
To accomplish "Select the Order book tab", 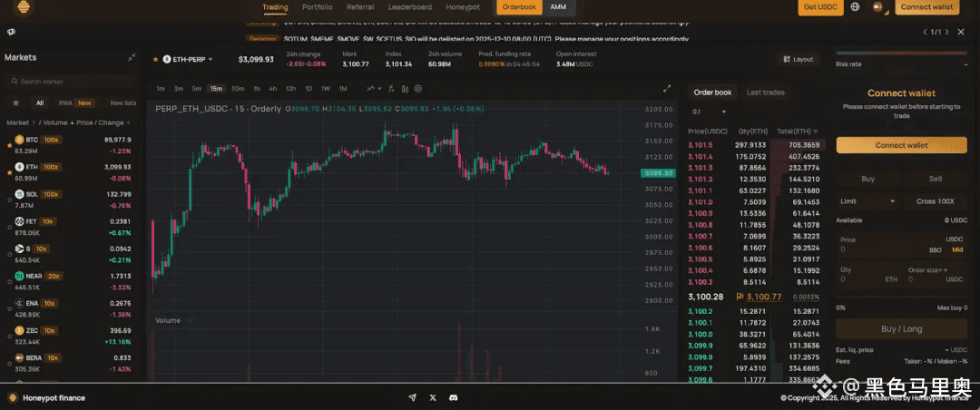I will pos(712,93).
